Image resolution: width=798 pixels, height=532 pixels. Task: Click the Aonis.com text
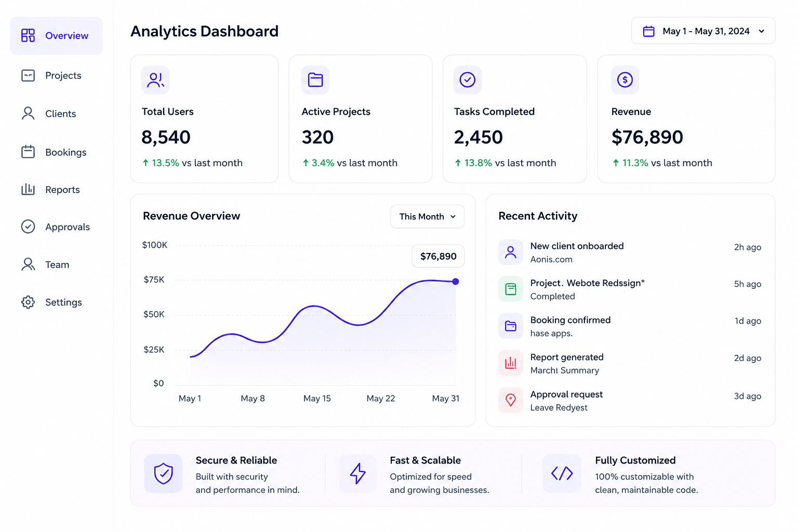(551, 259)
